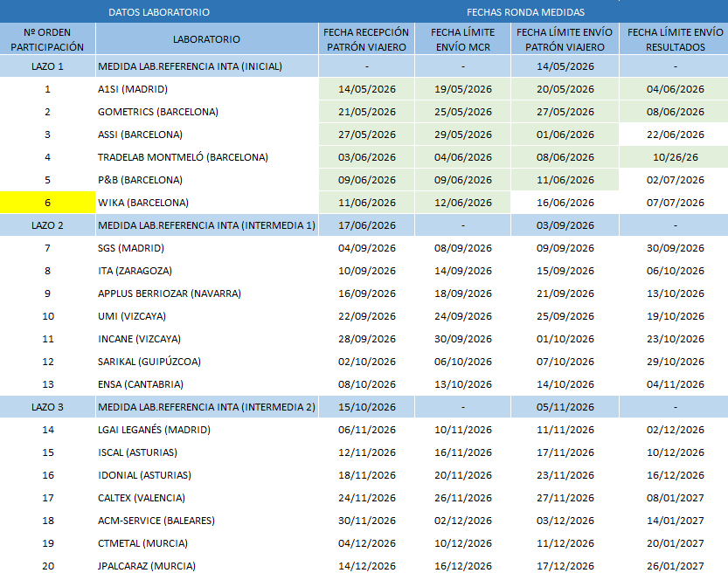Select P&B (BARCELONA) cell
The image size is (728, 573).
click(206, 180)
